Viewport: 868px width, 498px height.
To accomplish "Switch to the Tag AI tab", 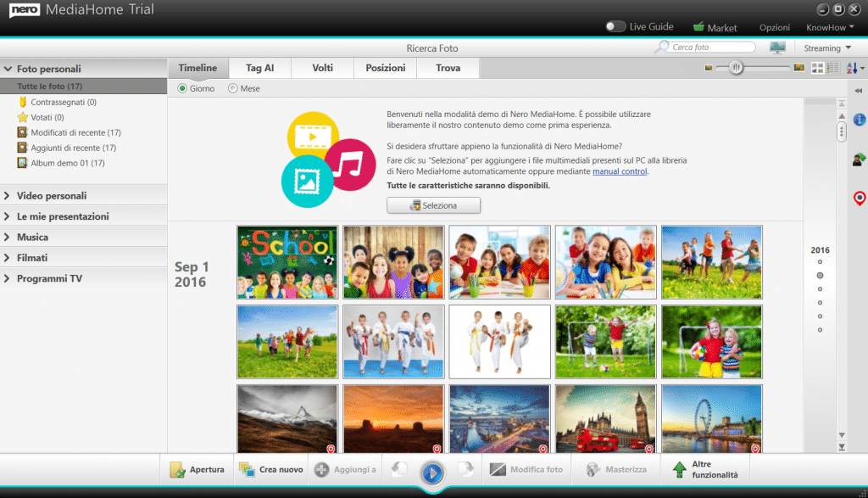I will (259, 68).
